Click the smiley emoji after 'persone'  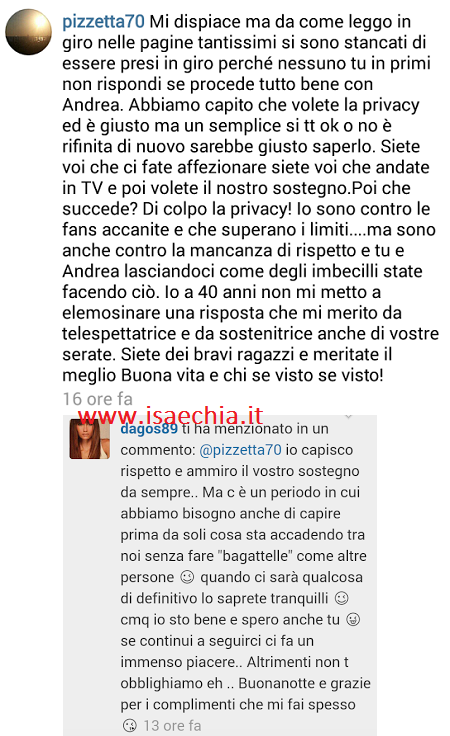pyautogui.click(x=187, y=577)
